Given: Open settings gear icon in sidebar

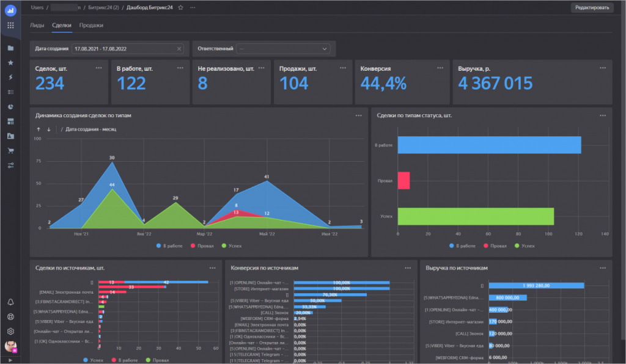Looking at the screenshot, I should coord(11,331).
